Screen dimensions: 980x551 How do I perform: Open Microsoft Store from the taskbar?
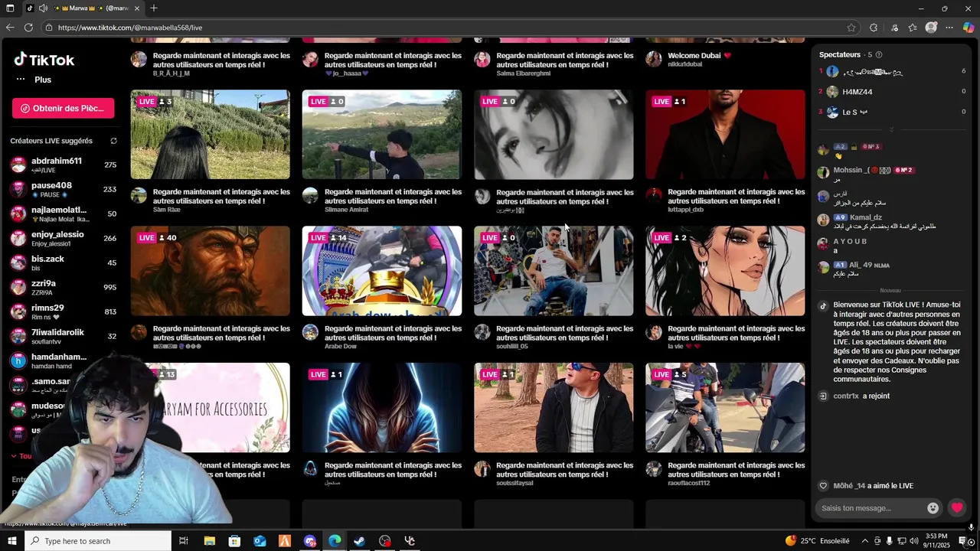tap(234, 541)
